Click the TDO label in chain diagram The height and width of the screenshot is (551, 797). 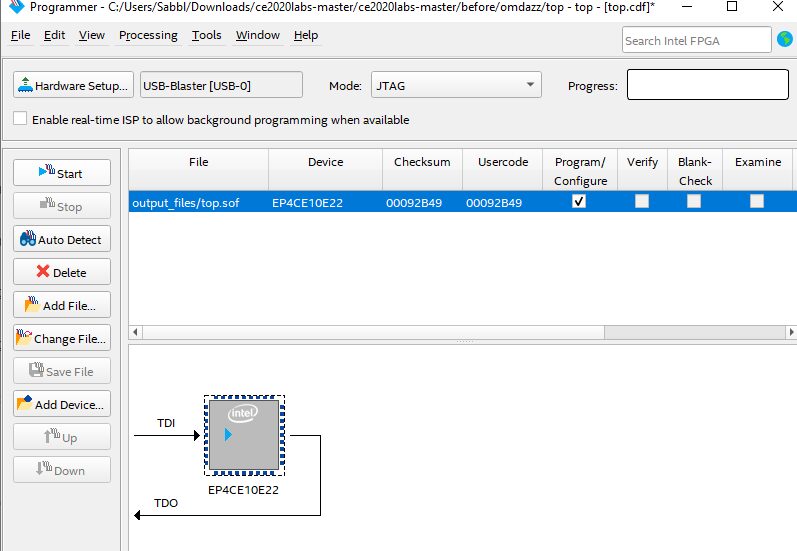tap(166, 503)
